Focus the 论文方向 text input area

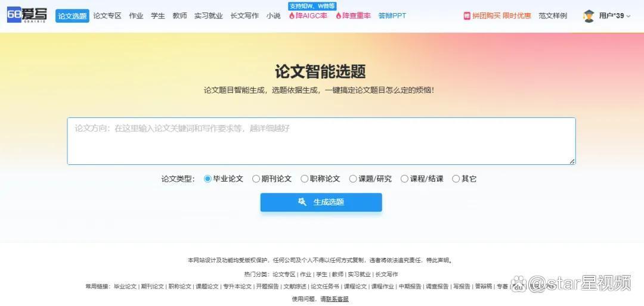point(321,141)
